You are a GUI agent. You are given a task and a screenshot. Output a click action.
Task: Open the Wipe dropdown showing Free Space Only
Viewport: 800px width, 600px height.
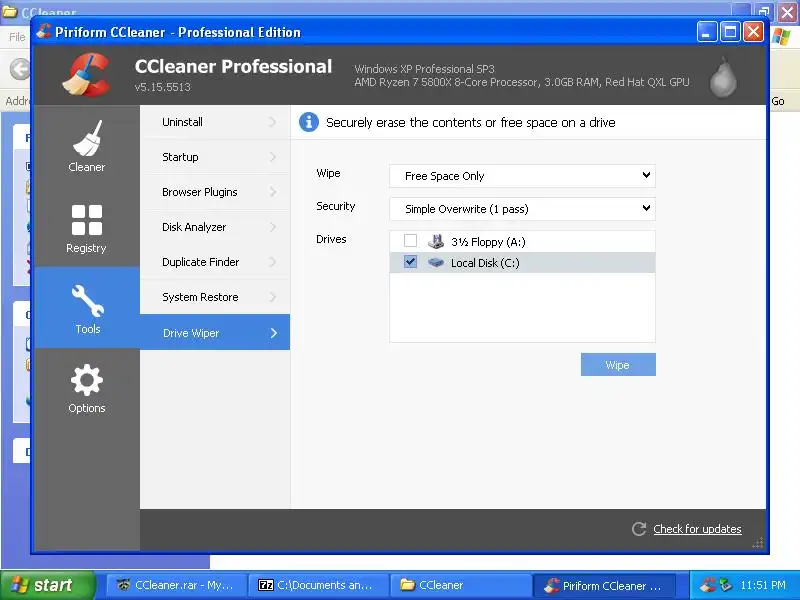(x=522, y=176)
